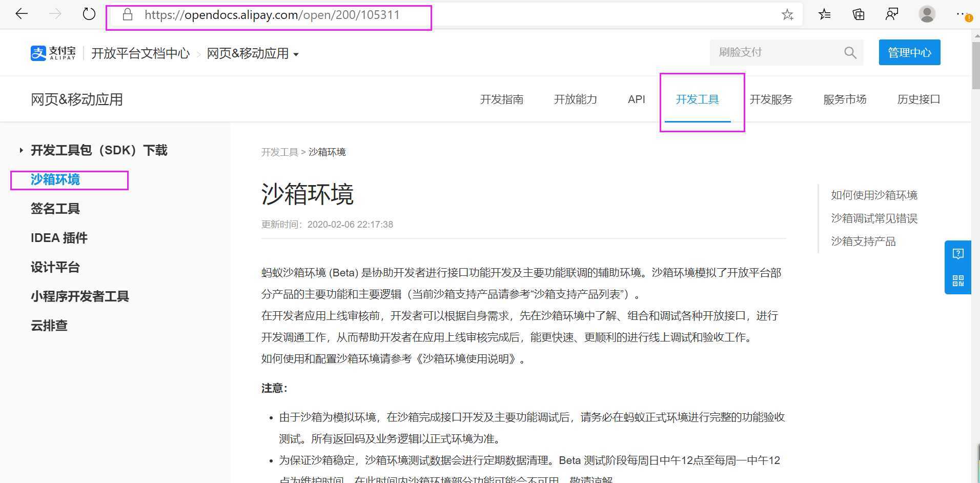Open the Collections icon in the browser toolbar

(x=858, y=14)
